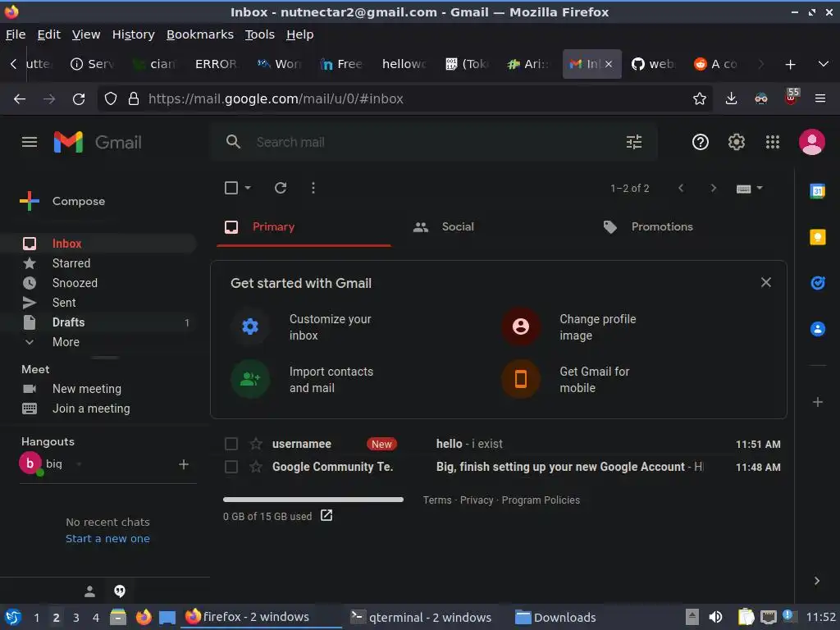The image size is (840, 630).
Task: Click the volume icon in system tray
Action: [x=715, y=617]
